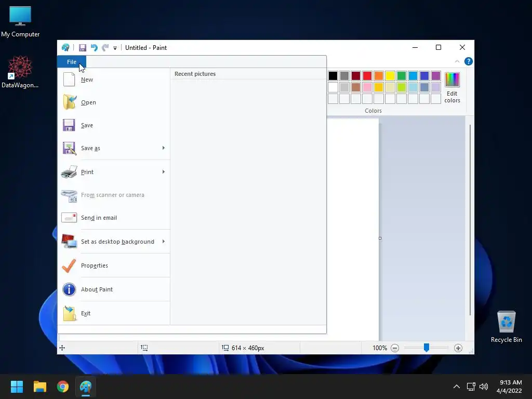The image size is (532, 399).
Task: Collapse the ribbon with the chevron
Action: coord(457,61)
